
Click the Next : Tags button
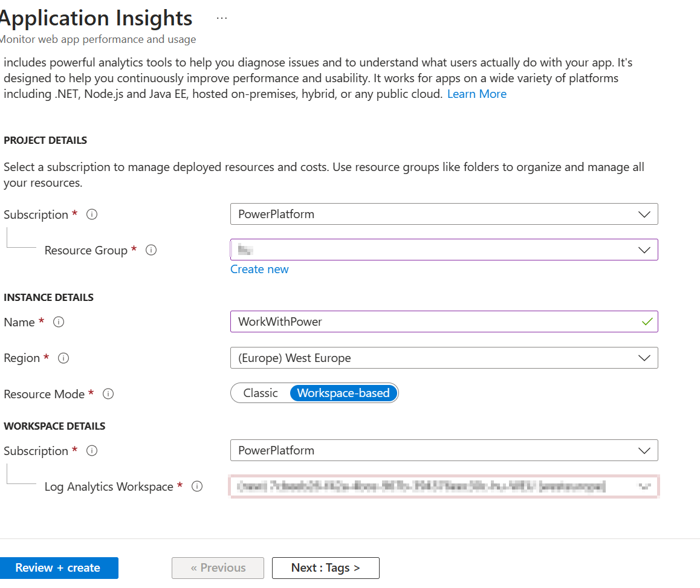[325, 567]
